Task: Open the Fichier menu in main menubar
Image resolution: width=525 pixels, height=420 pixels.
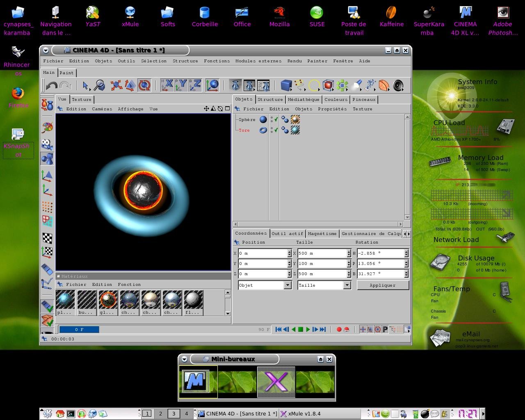Action: [53, 61]
